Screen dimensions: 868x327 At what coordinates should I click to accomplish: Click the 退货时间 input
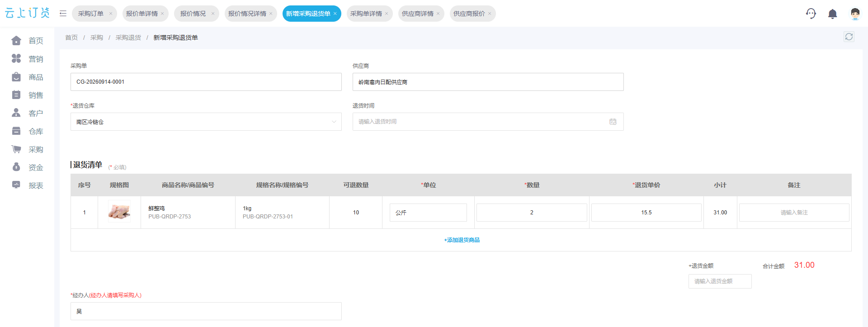coord(488,122)
